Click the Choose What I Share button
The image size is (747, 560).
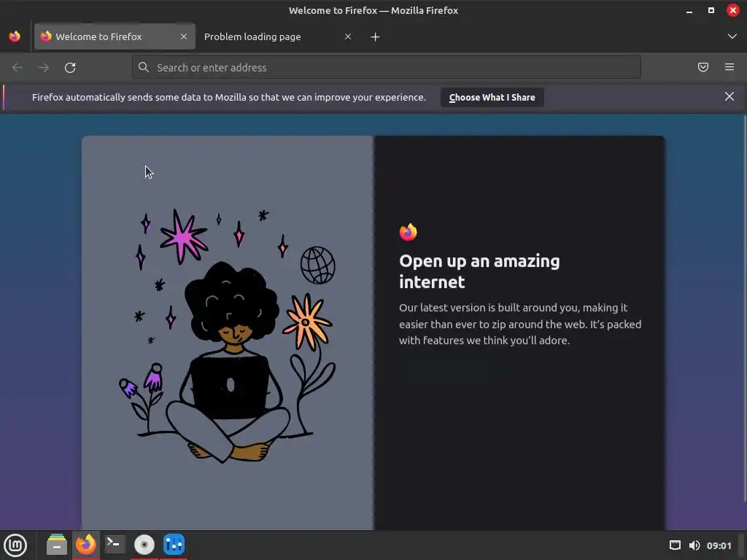(x=492, y=97)
